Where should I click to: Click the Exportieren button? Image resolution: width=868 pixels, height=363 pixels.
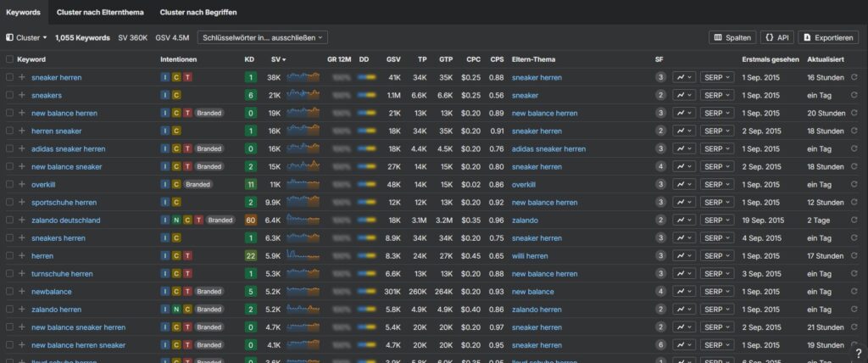pyautogui.click(x=830, y=37)
